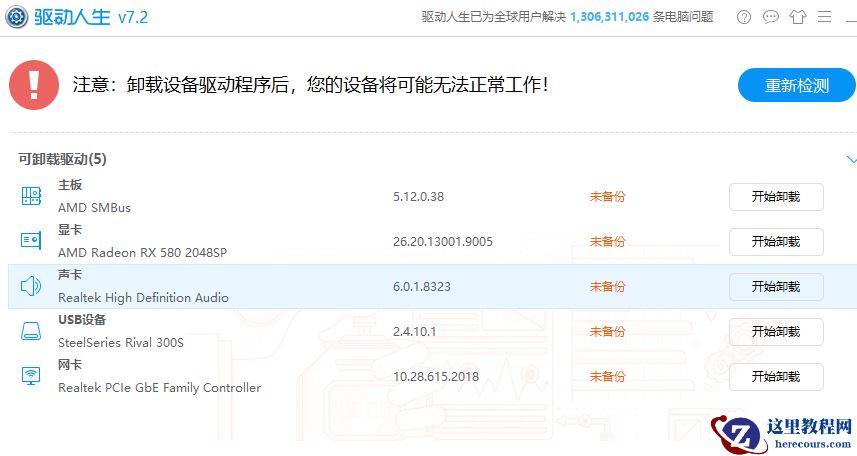Viewport: 857px width, 456px height.
Task: Start uninstalling the AMD Radeon RX 580 driver
Action: (x=776, y=242)
